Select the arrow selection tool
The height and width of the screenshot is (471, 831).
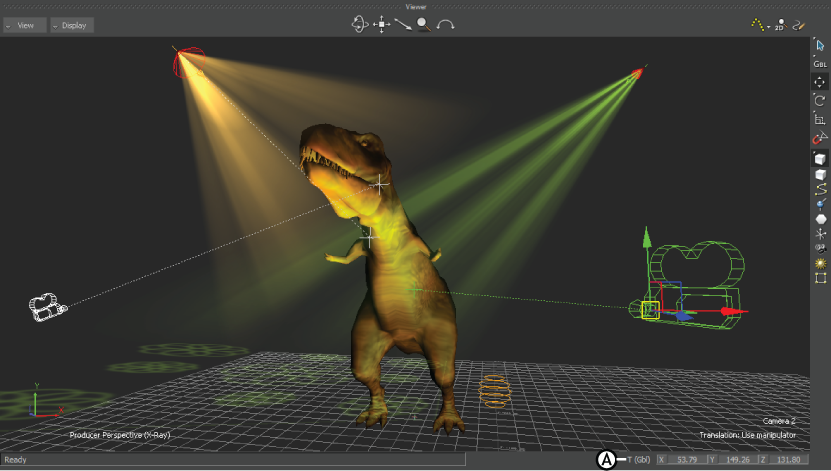tap(820, 45)
